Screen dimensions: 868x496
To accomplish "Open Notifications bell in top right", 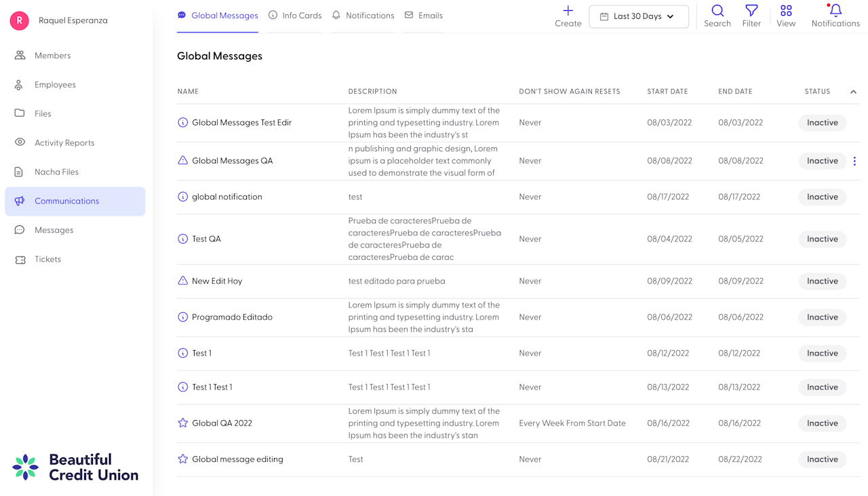I will [x=835, y=11].
